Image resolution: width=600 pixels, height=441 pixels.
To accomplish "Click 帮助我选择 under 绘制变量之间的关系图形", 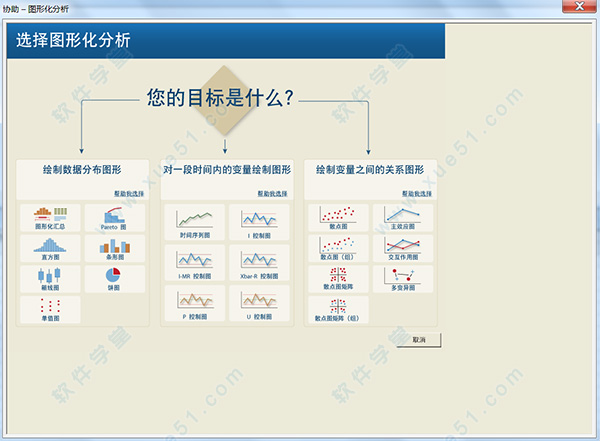I will (417, 194).
